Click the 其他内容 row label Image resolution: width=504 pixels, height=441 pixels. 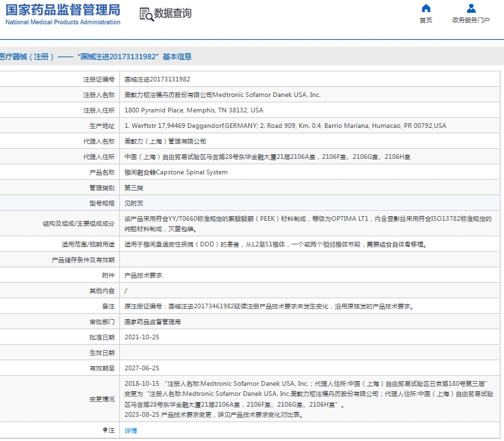coord(102,291)
